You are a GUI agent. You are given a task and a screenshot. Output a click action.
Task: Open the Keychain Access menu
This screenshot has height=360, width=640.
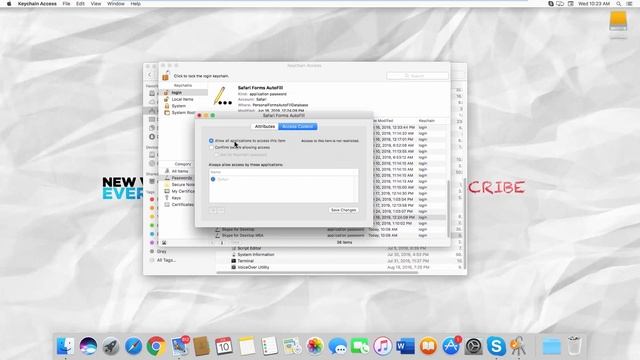pyautogui.click(x=37, y=4)
